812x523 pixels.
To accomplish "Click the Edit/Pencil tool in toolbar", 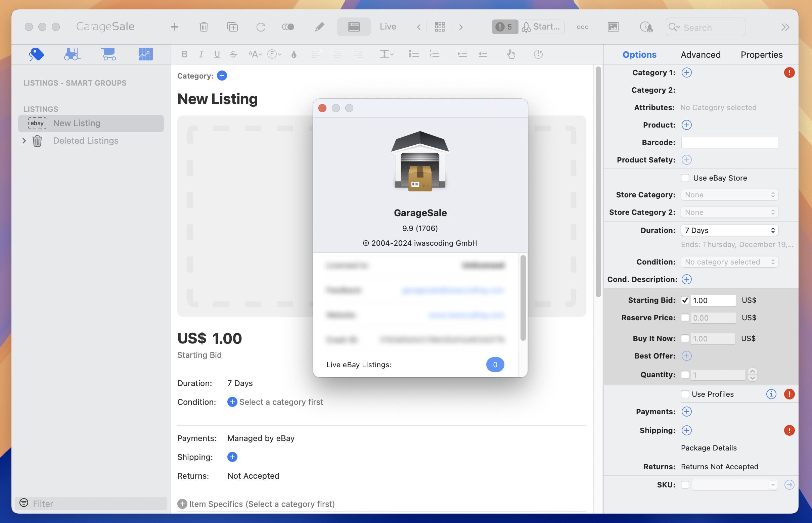I will coord(318,27).
